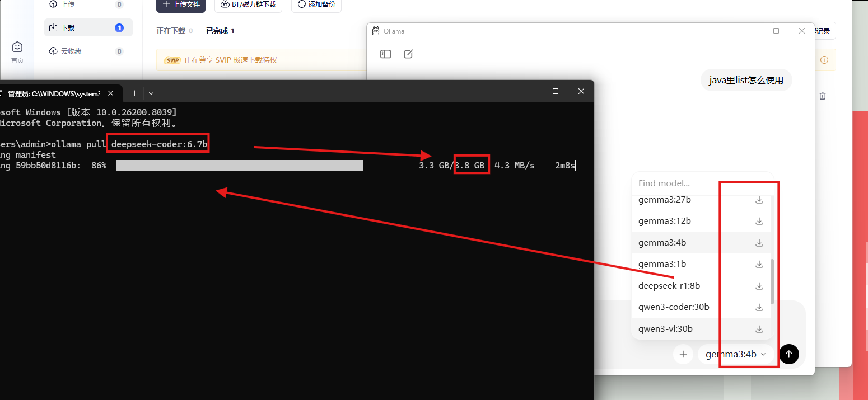The height and width of the screenshot is (400, 868).
Task: Click the SVIP badge in the banner
Action: click(172, 60)
